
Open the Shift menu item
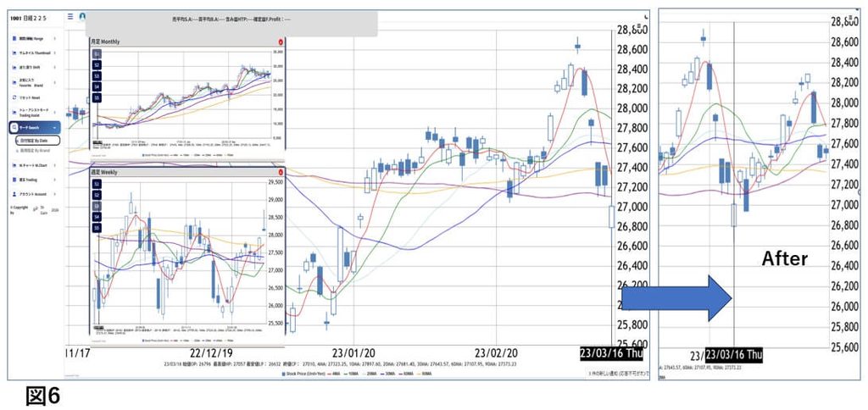(x=34, y=69)
